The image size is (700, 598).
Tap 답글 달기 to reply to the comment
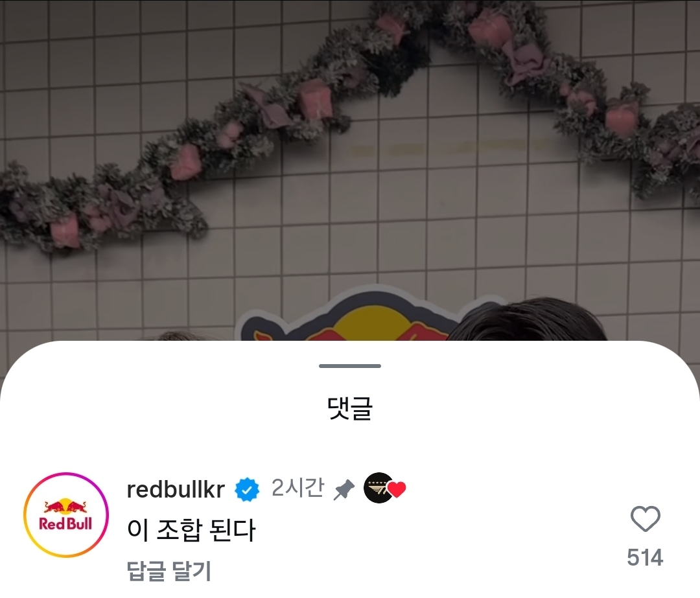(169, 571)
